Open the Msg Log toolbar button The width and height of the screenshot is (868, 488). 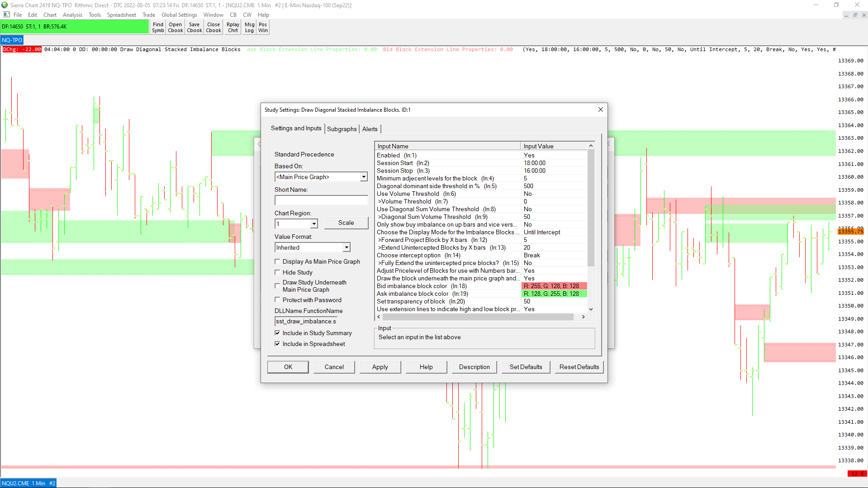click(249, 28)
